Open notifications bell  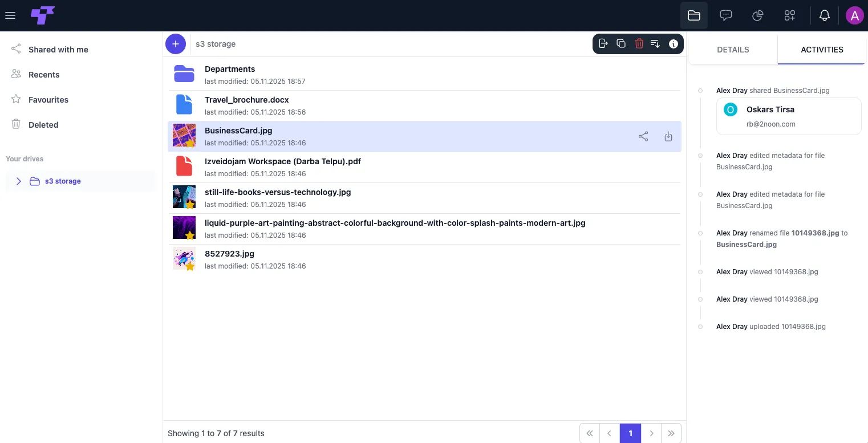click(825, 15)
